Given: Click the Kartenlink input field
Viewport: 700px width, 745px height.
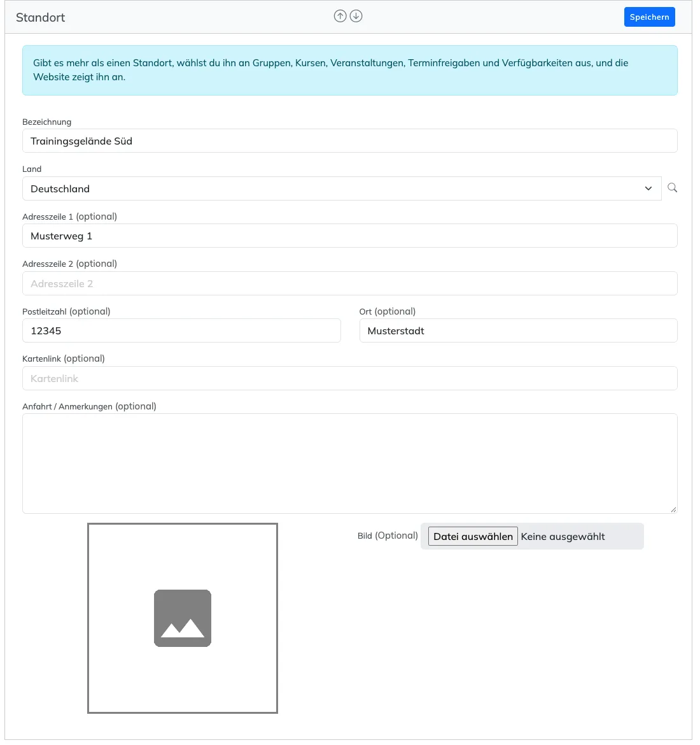Looking at the screenshot, I should tap(349, 379).
